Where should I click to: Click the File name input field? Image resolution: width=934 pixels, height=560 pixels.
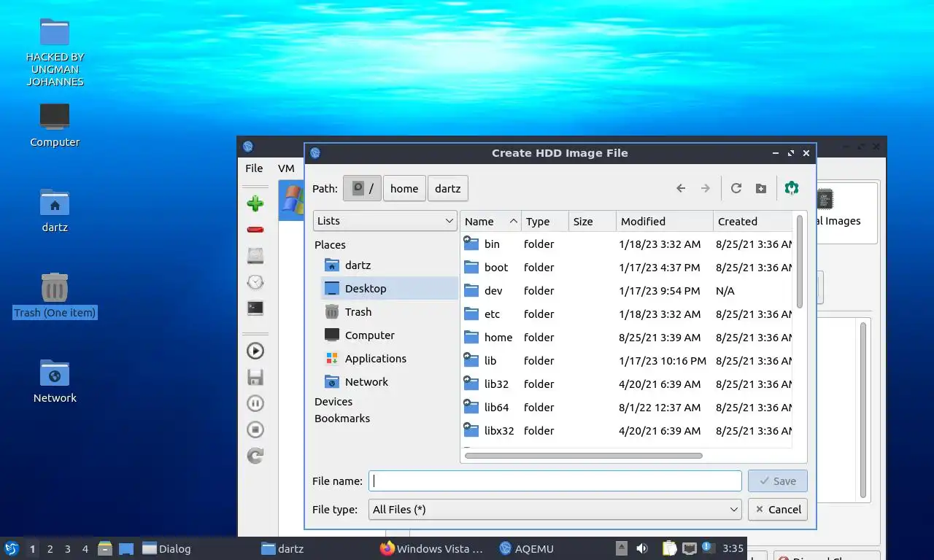click(x=555, y=481)
